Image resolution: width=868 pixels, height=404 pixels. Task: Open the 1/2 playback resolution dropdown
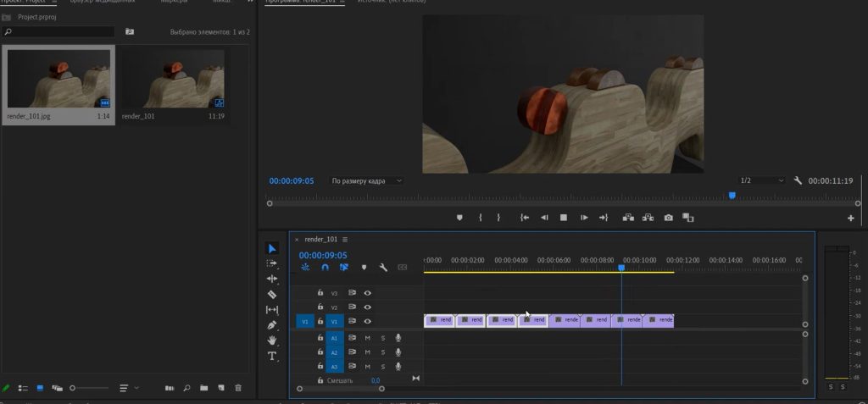[761, 180]
